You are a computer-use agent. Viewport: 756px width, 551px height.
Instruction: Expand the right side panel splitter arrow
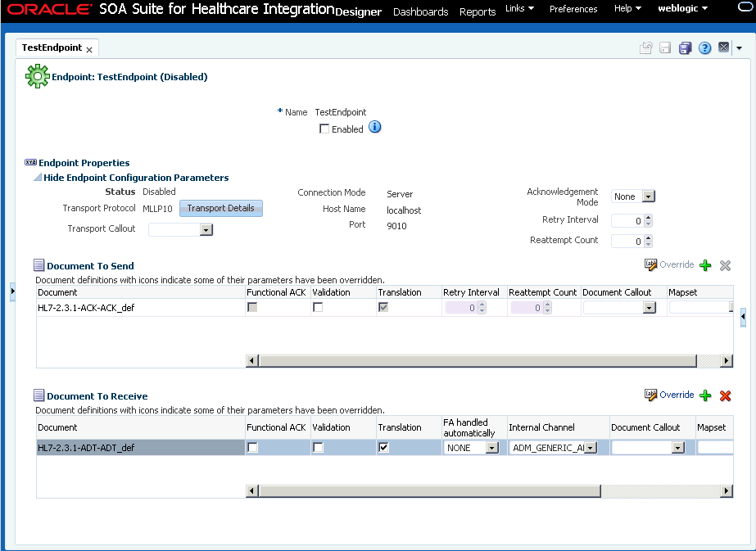coord(743,317)
